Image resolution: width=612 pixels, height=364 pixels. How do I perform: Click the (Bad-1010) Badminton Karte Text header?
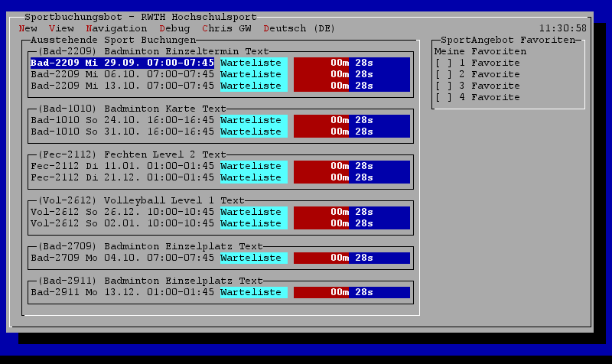pyautogui.click(x=132, y=109)
